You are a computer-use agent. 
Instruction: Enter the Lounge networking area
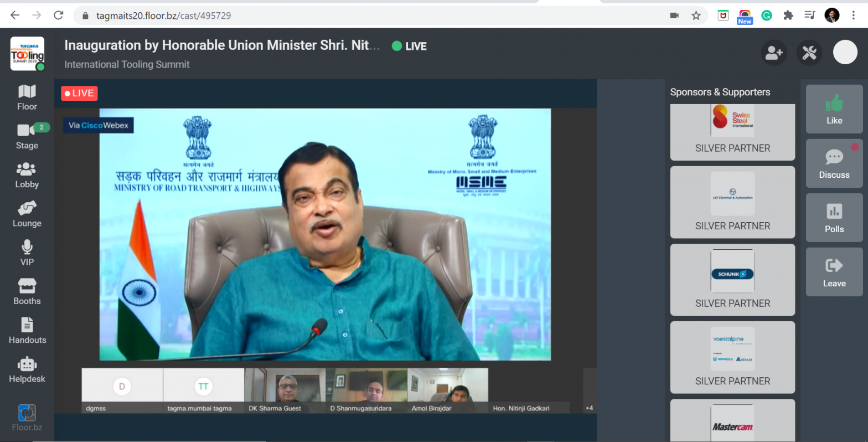click(x=27, y=214)
